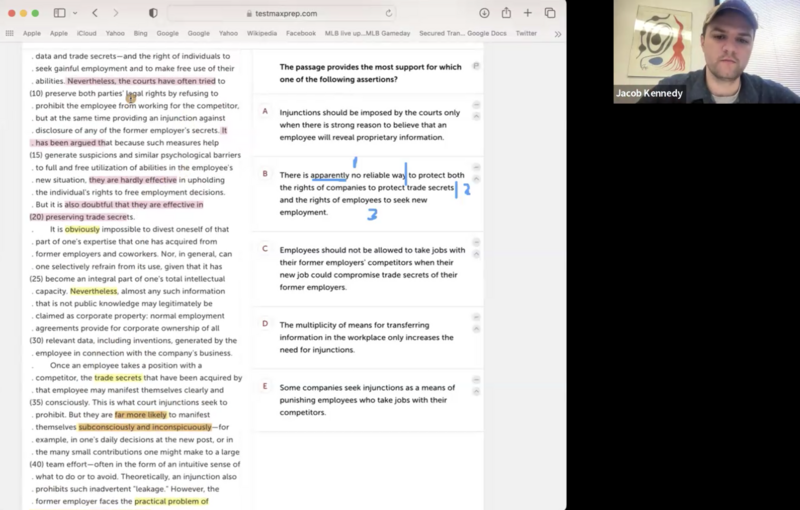The width and height of the screenshot is (800, 510).
Task: Reload the testmaxprep.com page
Action: point(389,13)
